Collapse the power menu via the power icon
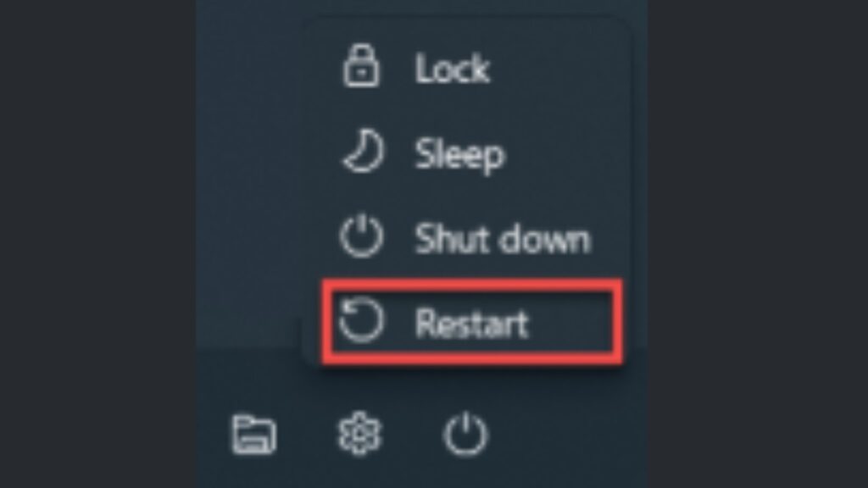The image size is (868, 488). point(465,435)
